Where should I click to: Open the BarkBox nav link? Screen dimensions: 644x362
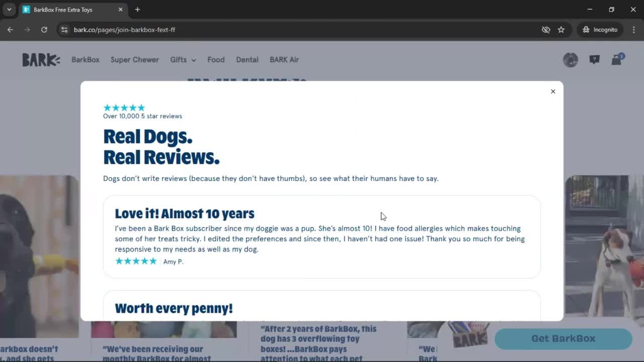(86, 60)
